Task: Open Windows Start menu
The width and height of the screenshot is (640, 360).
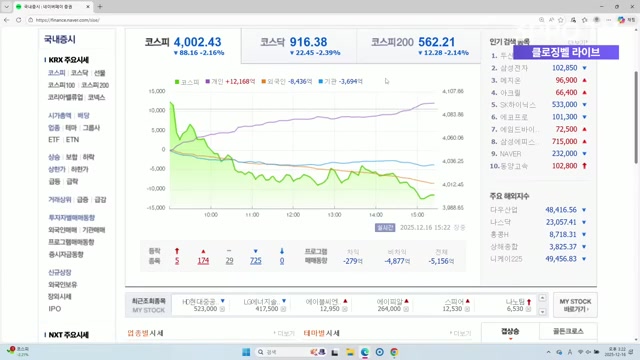Action: pos(246,352)
